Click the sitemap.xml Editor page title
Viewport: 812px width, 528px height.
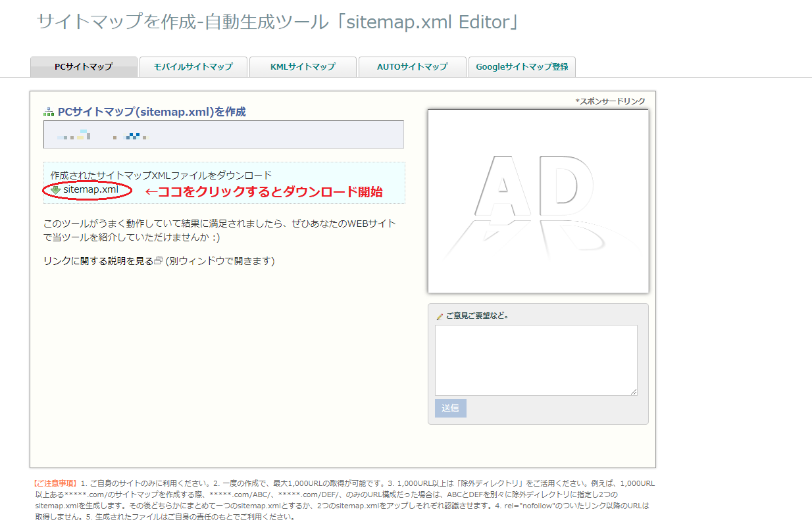coord(279,22)
